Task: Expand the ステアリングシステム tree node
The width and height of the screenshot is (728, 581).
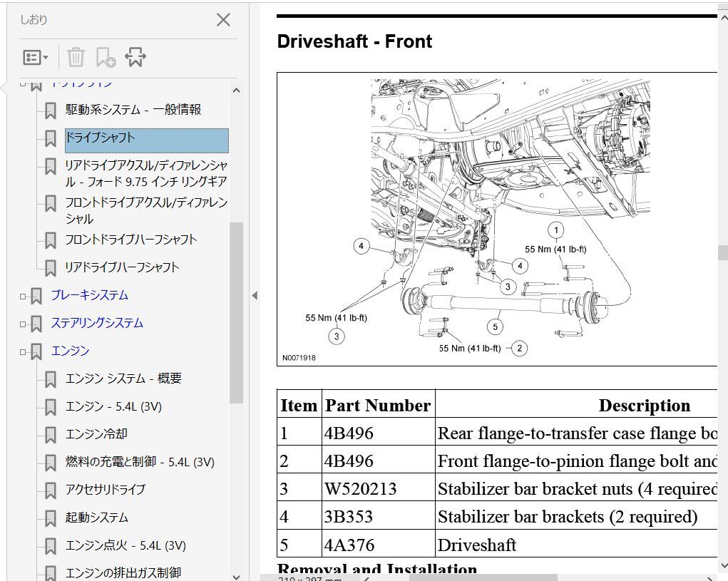Action: pos(23,324)
